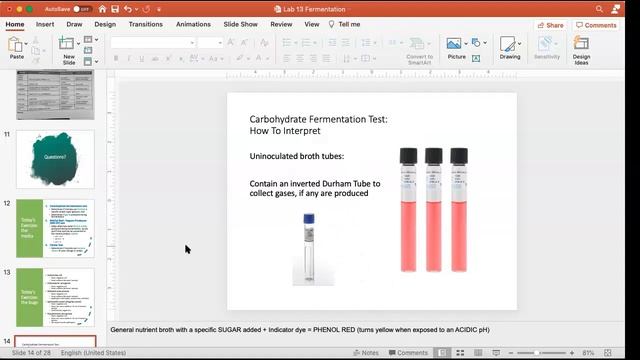Click the 81% zoom level
Image resolution: width=640 pixels, height=360 pixels.
(x=588, y=353)
